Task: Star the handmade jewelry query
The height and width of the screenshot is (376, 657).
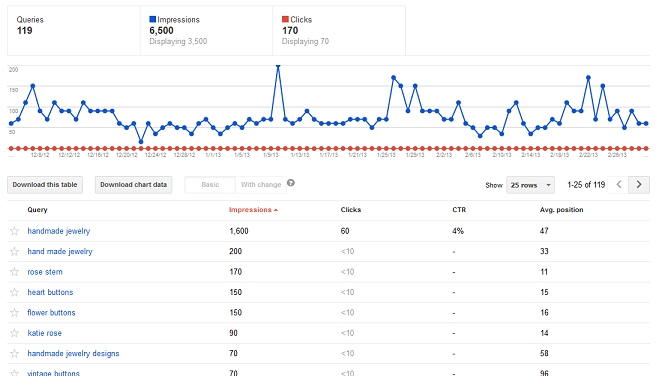Action: [x=14, y=231]
